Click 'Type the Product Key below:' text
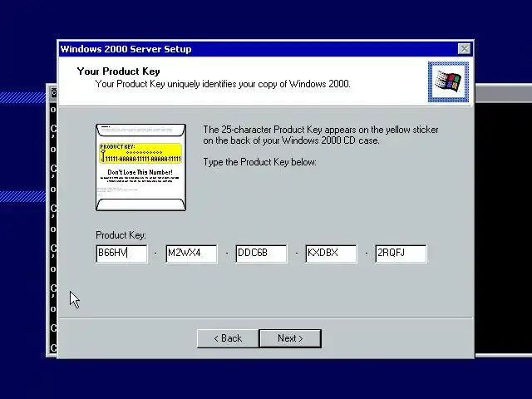The height and width of the screenshot is (399, 532). click(x=259, y=162)
